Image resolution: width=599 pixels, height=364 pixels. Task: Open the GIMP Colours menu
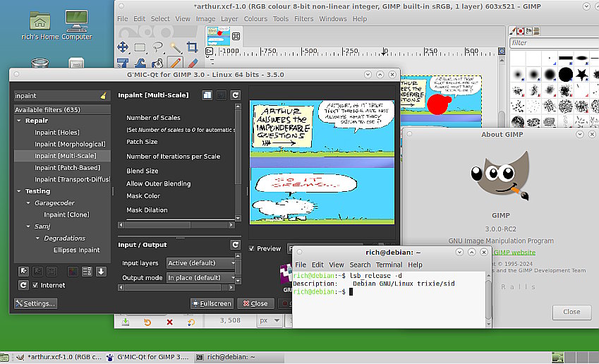click(255, 19)
